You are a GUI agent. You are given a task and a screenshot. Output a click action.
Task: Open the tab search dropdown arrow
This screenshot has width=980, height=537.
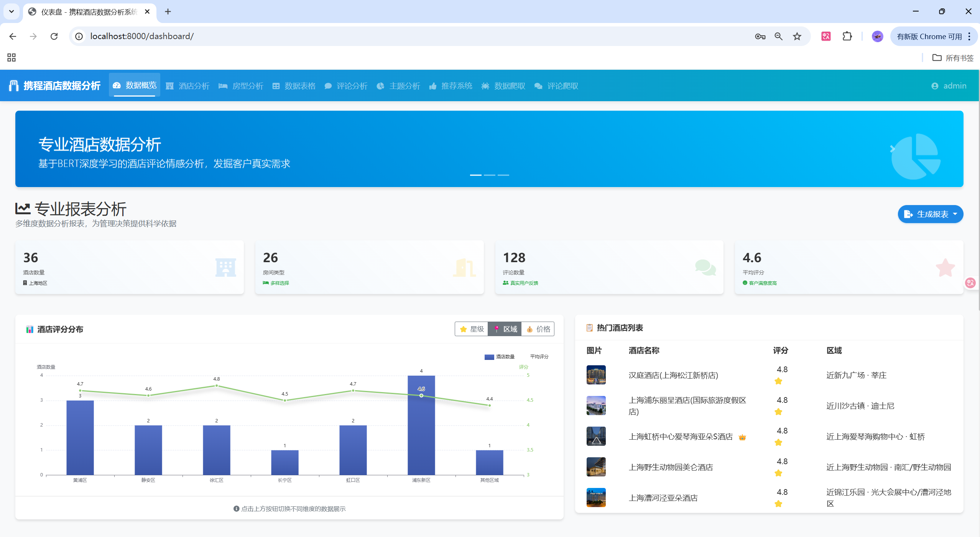12,11
